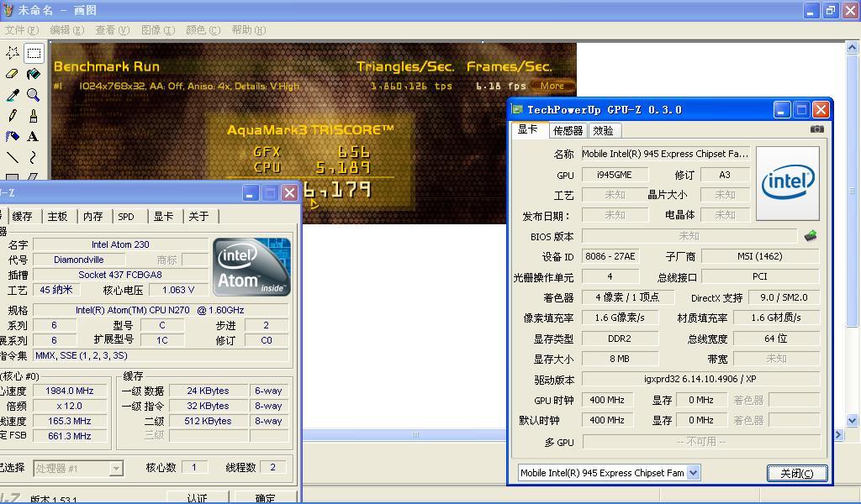The width and height of the screenshot is (861, 504).
Task: Click the GPU name field in GPU-Z
Action: coord(665,154)
